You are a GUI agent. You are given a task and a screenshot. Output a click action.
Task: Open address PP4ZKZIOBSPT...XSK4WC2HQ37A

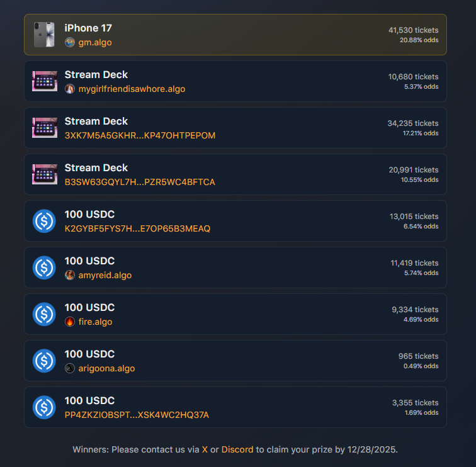[x=137, y=415]
